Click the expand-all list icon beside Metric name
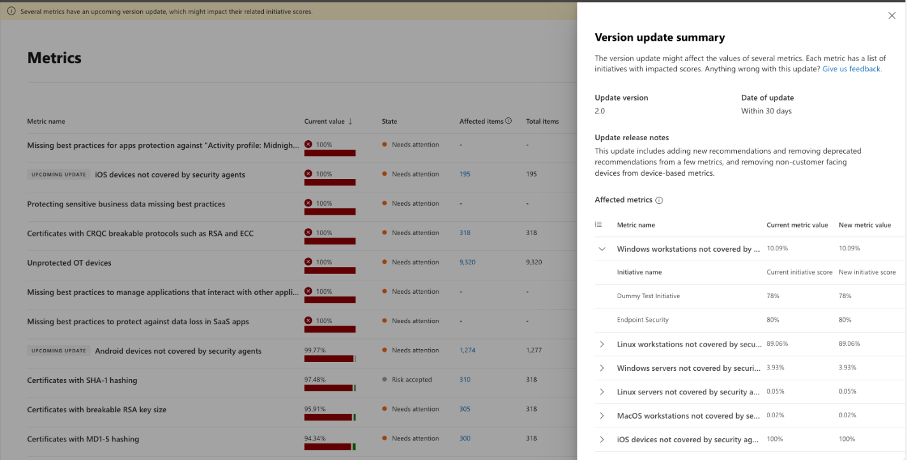The image size is (908, 460). (x=598, y=225)
